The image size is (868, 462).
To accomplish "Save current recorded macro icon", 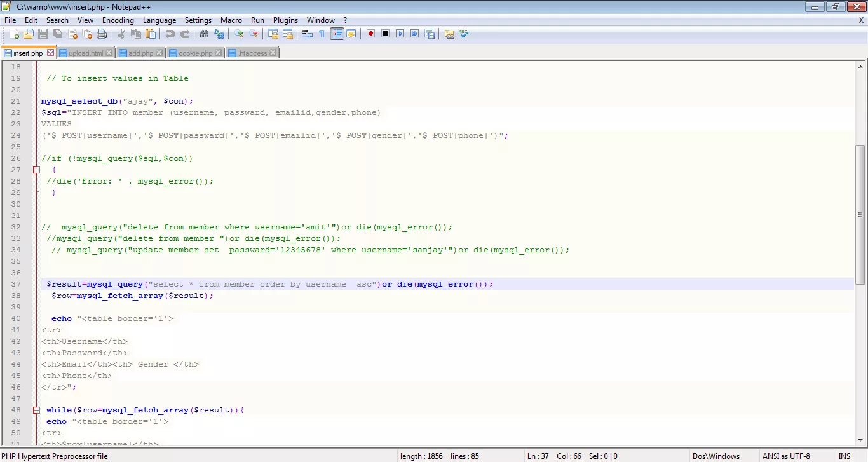I will (429, 34).
